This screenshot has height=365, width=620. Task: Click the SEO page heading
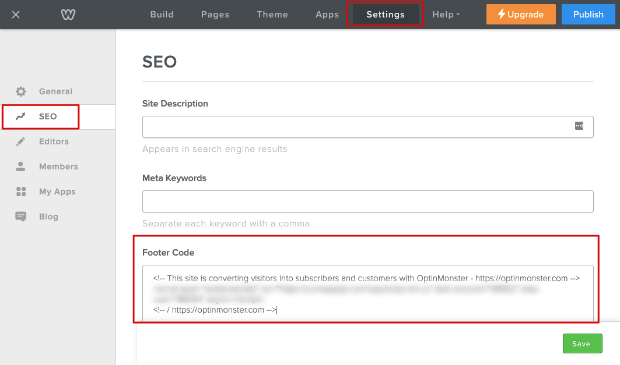coord(159,62)
